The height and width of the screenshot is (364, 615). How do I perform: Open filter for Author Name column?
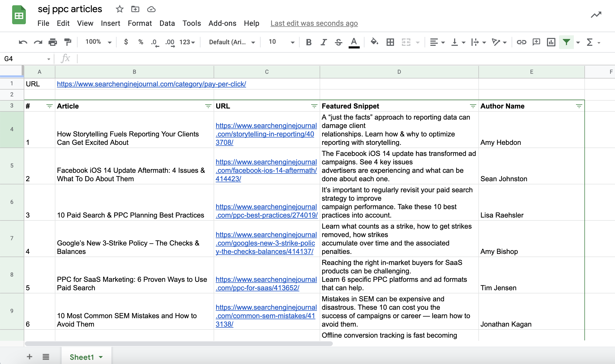point(579,106)
